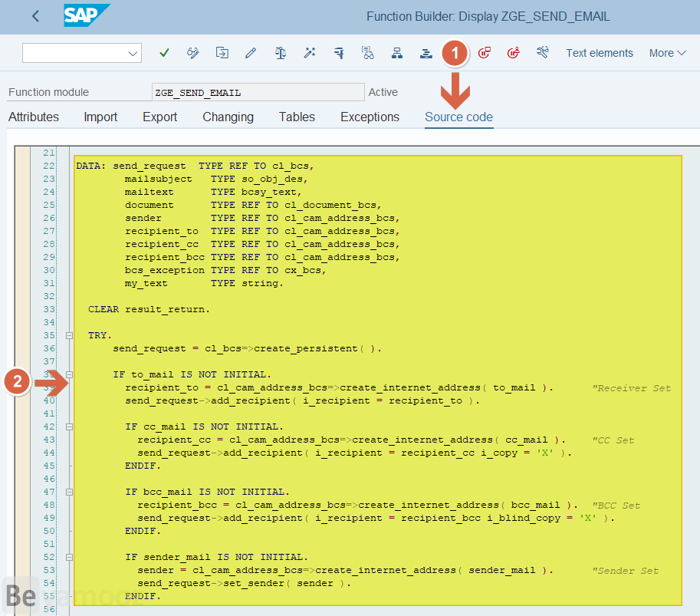Click the Test/Execute icon
The height and width of the screenshot is (616, 700).
click(339, 53)
